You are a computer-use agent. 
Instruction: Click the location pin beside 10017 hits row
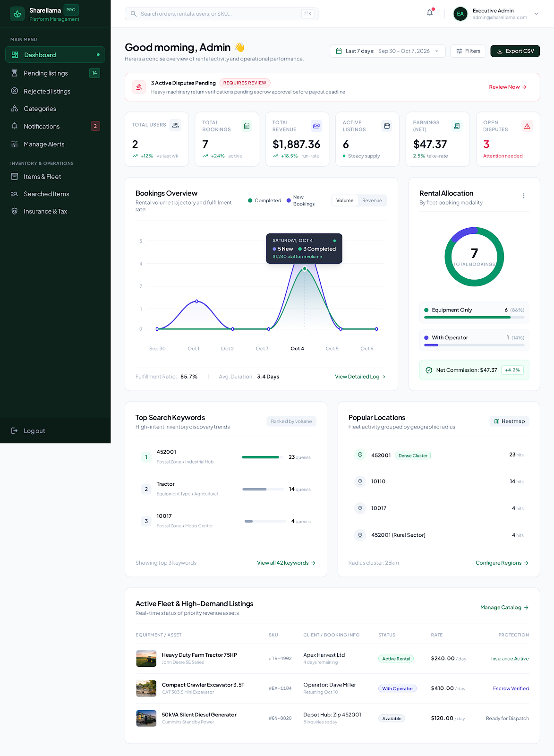point(360,508)
